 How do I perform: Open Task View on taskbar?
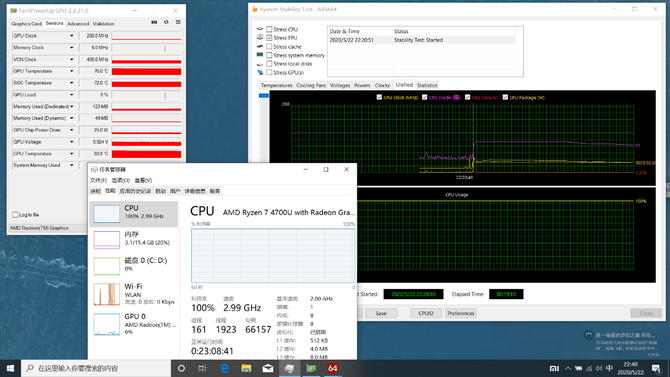[x=203, y=368]
